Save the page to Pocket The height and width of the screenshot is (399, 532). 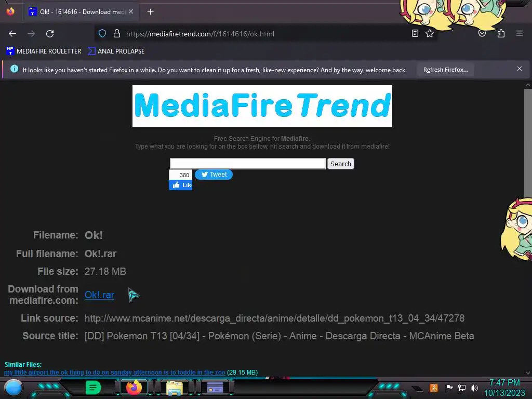482,33
